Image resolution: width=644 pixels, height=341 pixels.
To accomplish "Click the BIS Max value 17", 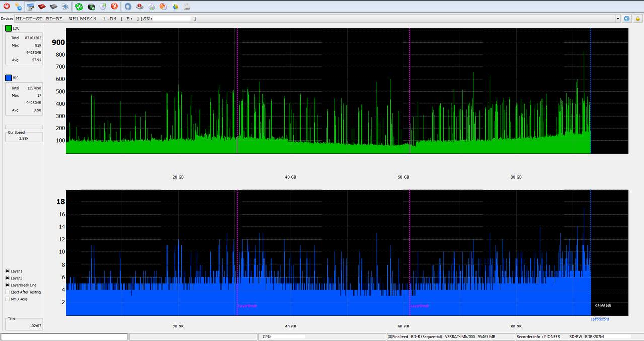I will click(x=39, y=95).
